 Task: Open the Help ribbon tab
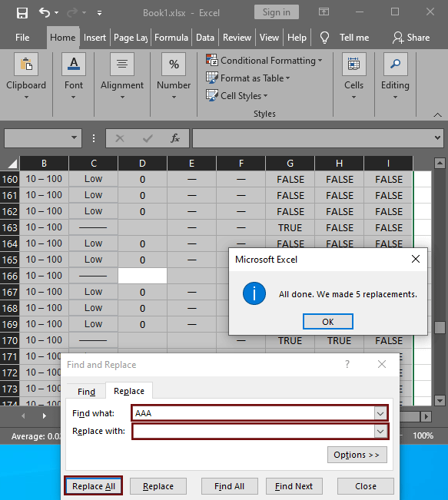click(297, 38)
